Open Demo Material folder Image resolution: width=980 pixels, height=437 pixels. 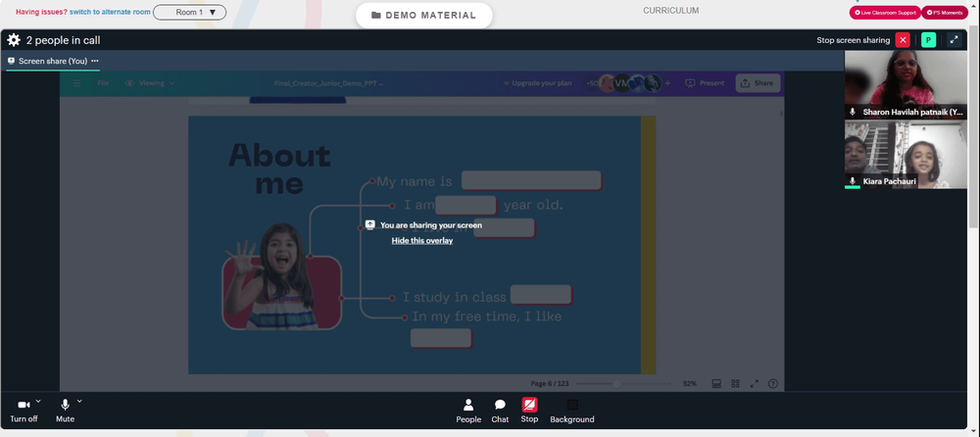[x=423, y=15]
